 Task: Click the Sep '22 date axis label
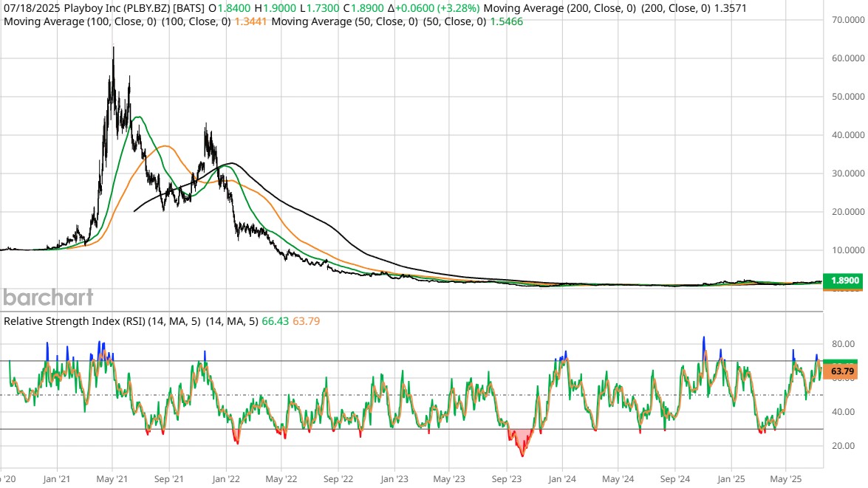tap(338, 479)
